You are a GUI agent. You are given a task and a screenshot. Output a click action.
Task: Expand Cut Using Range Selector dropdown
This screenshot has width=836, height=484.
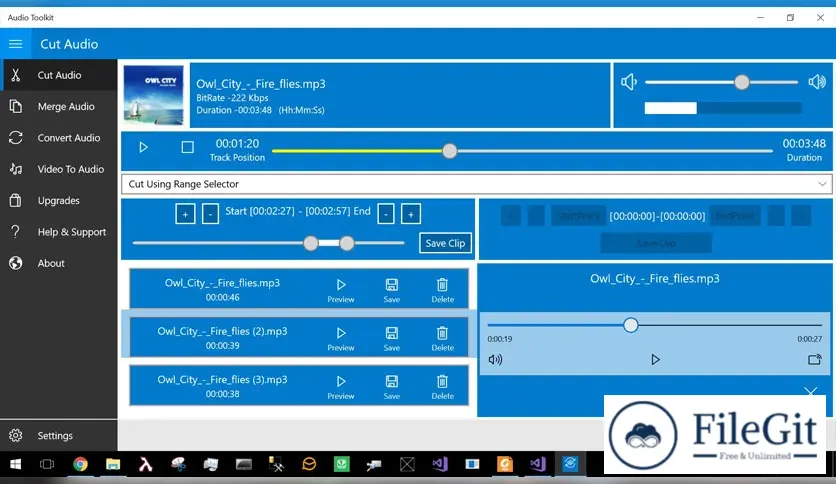pyautogui.click(x=477, y=184)
